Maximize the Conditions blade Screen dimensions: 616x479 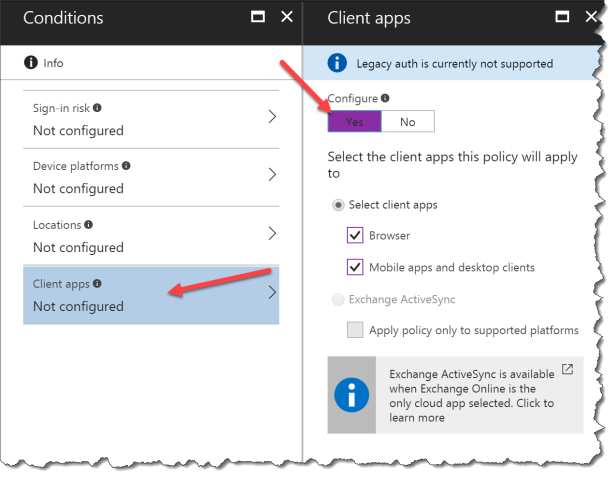[x=258, y=17]
